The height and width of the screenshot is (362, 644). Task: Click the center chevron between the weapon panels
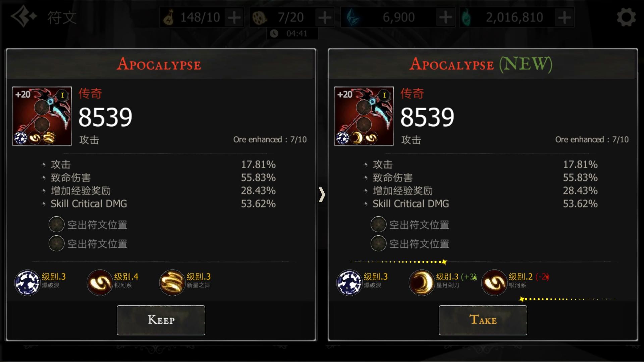pos(322,195)
